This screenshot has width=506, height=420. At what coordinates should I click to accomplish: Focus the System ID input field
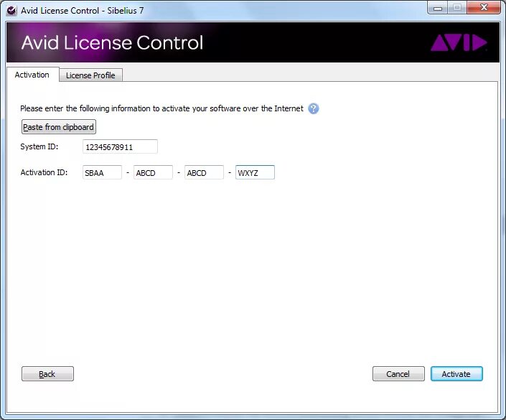pyautogui.click(x=120, y=146)
